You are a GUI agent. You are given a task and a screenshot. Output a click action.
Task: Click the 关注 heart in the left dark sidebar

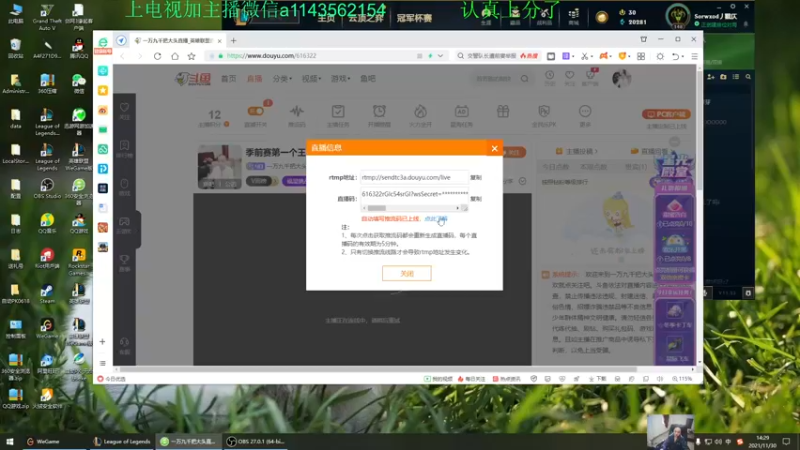(124, 108)
